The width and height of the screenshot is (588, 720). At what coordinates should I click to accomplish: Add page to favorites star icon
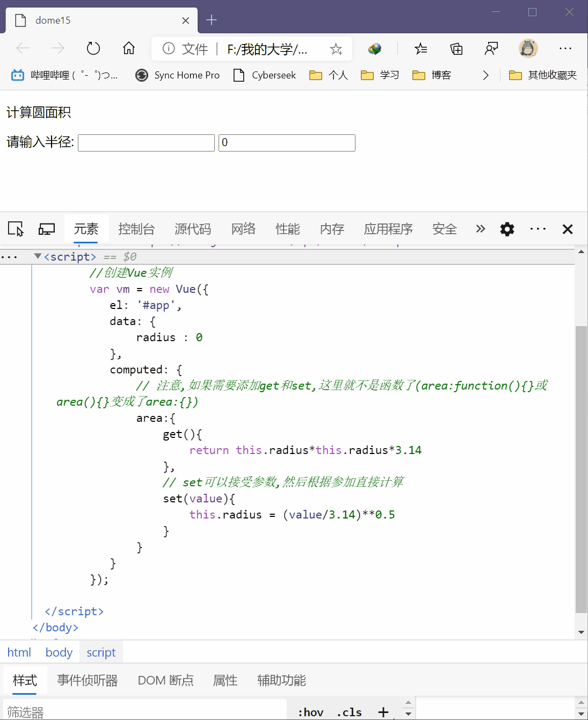[336, 49]
